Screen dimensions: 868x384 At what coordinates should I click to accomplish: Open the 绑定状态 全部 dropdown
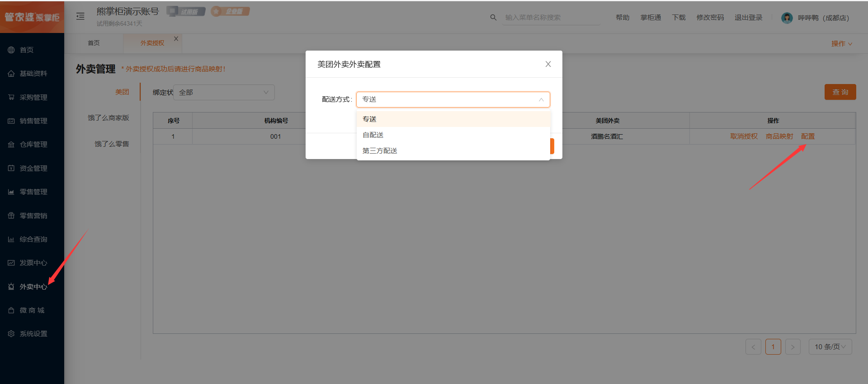[x=224, y=92]
